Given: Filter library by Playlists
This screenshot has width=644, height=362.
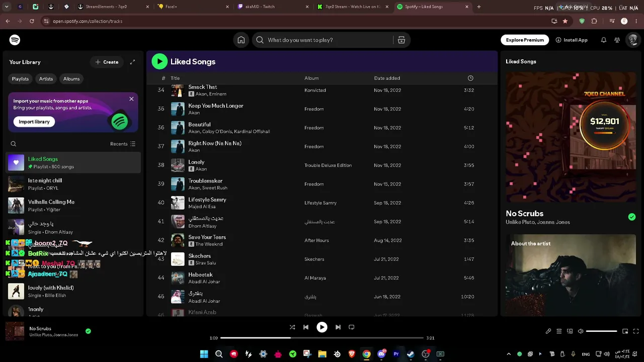Looking at the screenshot, I should 21,79.
